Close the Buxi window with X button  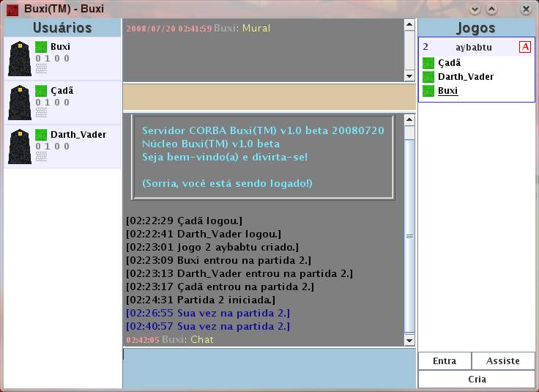pos(526,9)
